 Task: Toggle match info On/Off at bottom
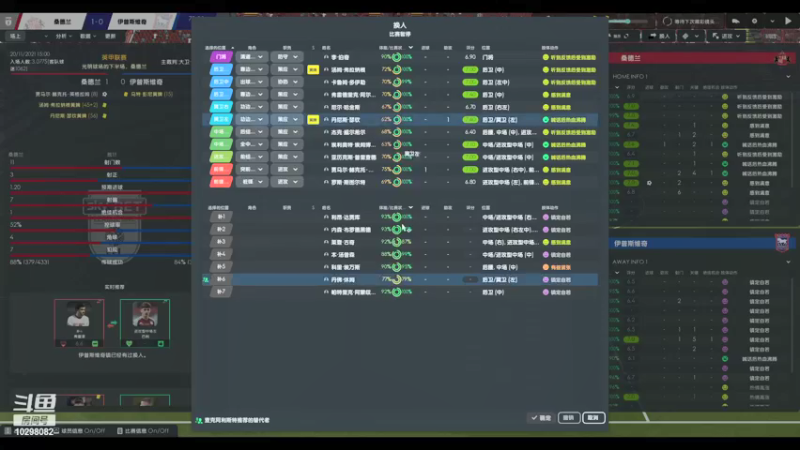(143, 431)
